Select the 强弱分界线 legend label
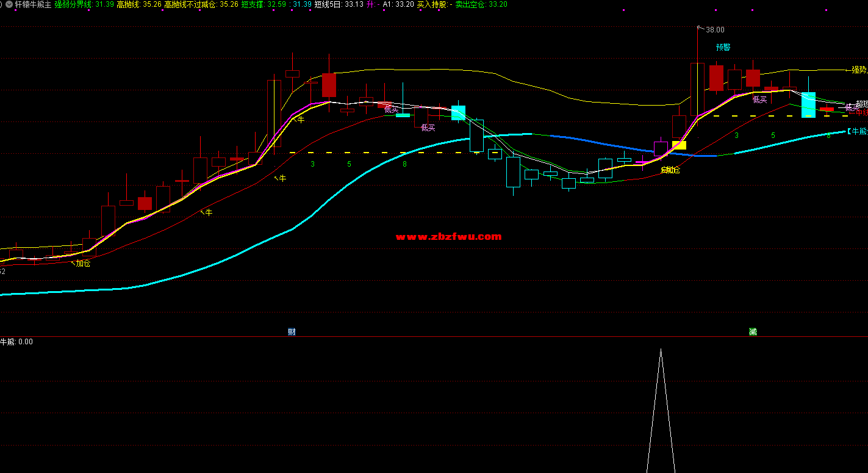Image resolution: width=868 pixels, height=473 pixels. click(x=73, y=4)
